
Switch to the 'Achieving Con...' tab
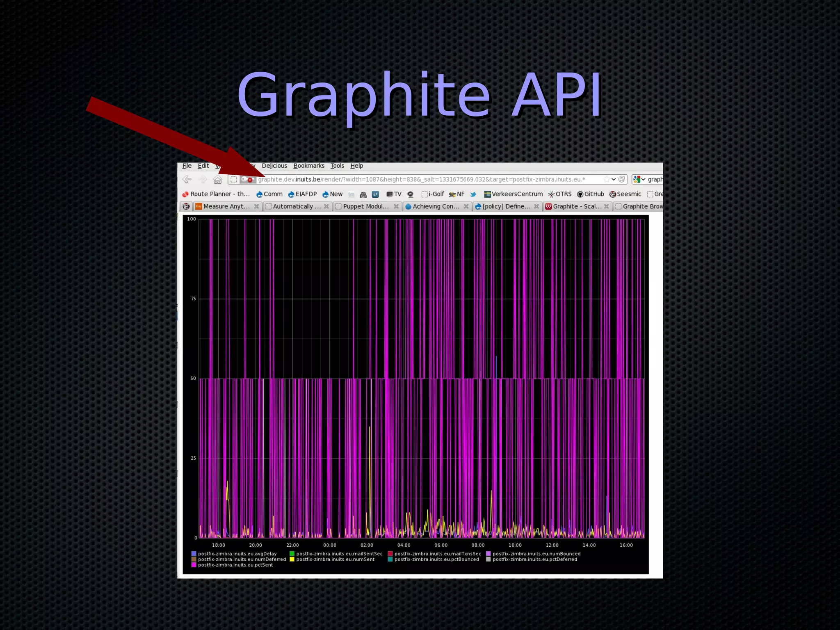(436, 206)
